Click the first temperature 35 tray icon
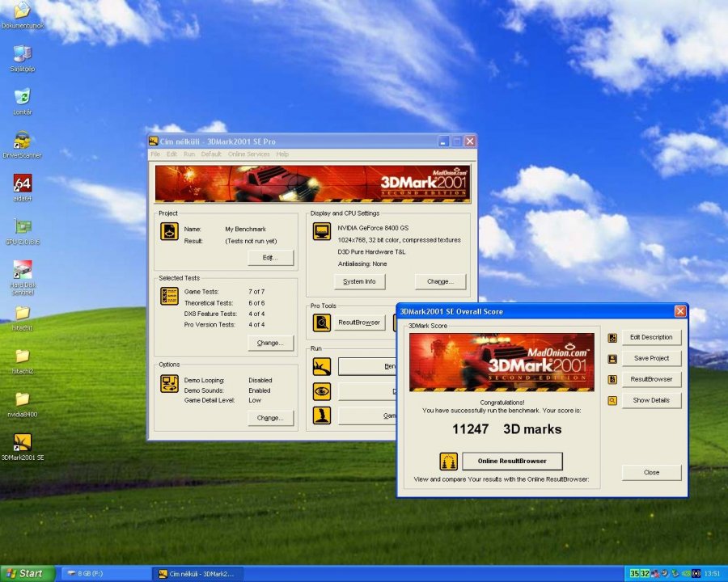The image size is (728, 582). (634, 574)
